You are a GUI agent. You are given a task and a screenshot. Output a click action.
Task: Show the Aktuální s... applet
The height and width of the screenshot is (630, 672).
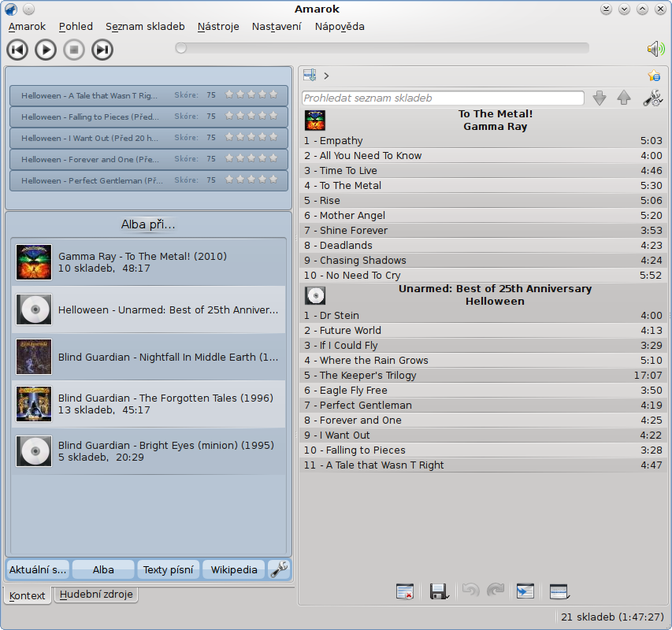(38, 569)
